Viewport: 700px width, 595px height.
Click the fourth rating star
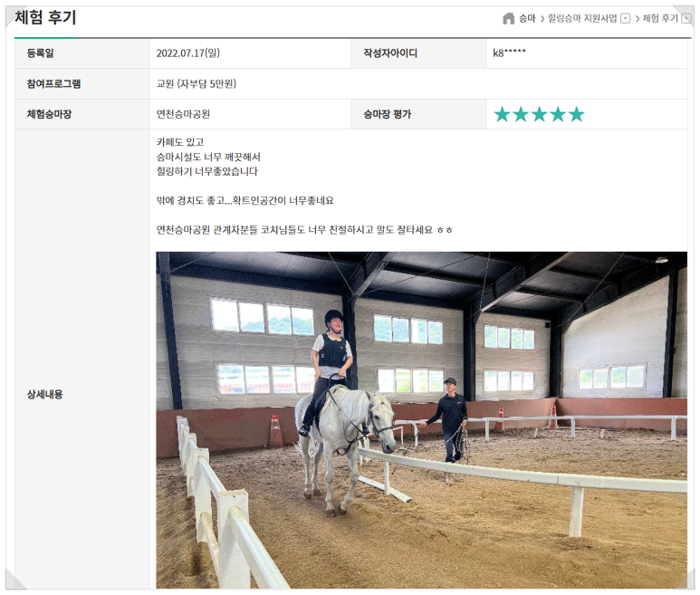tap(558, 114)
